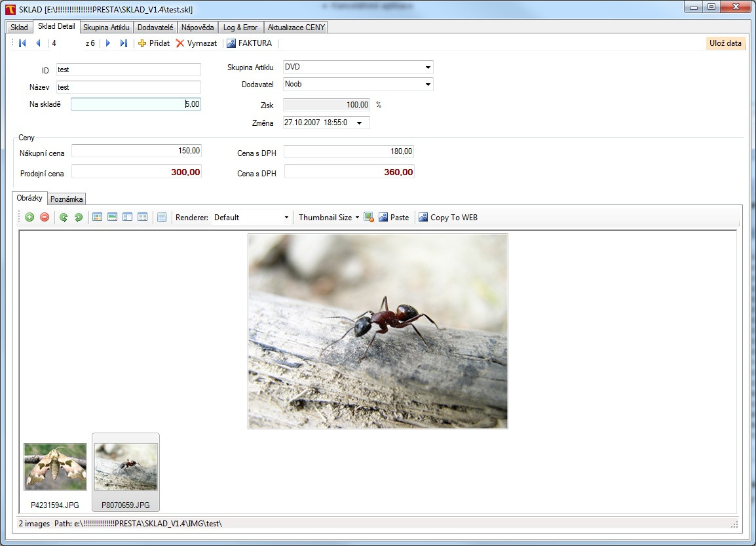The height and width of the screenshot is (546, 756).
Task: Remove the image with the red minus icon
Action: (x=45, y=218)
